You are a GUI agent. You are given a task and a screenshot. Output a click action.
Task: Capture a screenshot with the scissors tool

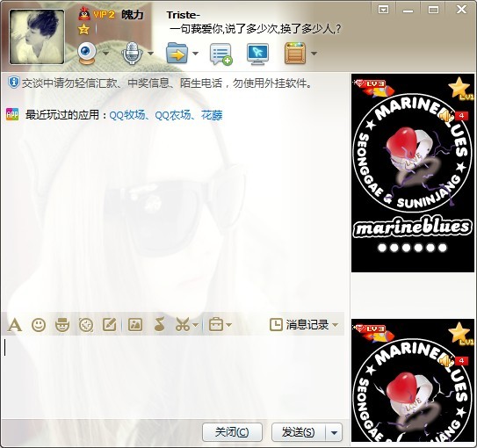click(x=183, y=324)
